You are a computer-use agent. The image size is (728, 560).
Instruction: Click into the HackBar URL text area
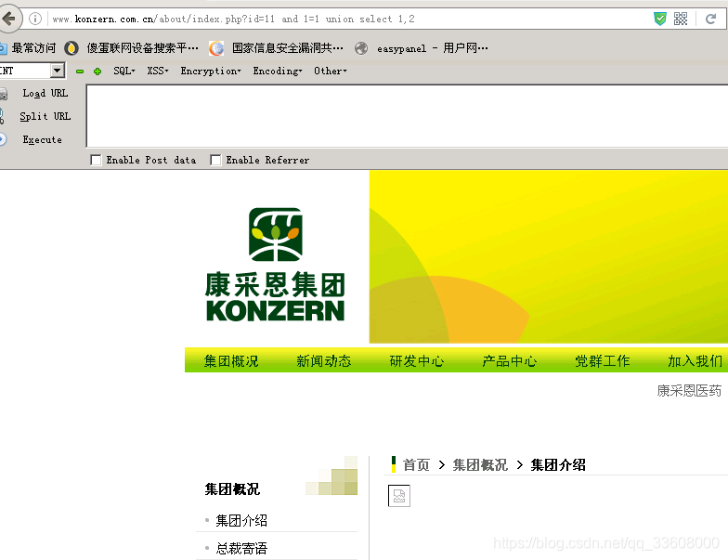(407, 116)
